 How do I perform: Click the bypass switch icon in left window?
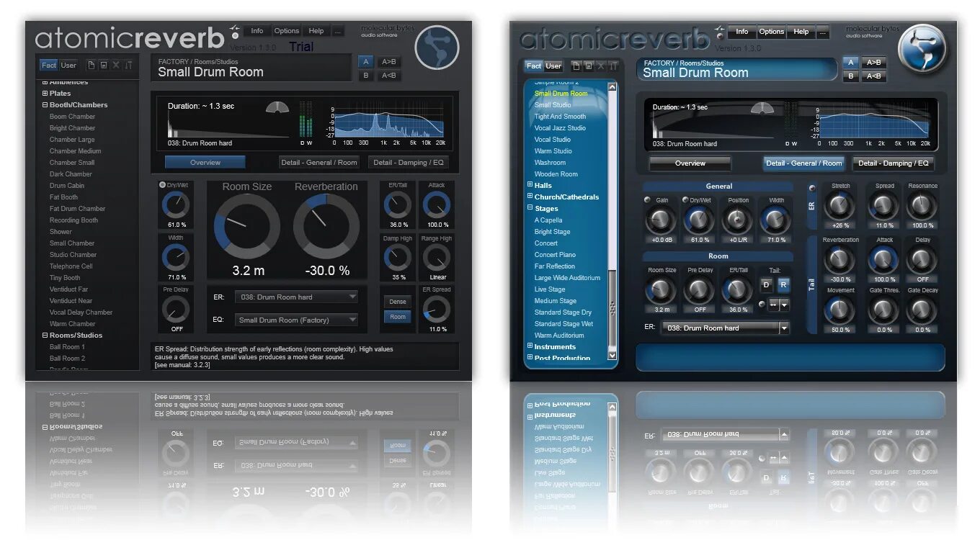click(x=234, y=32)
